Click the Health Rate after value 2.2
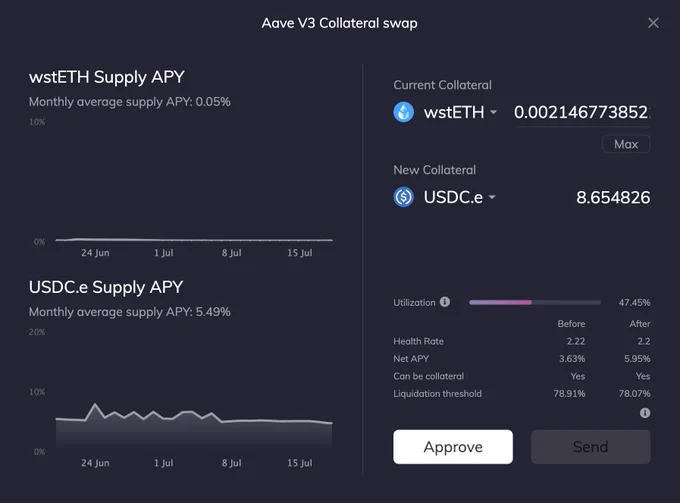This screenshot has width=680, height=503. [644, 341]
